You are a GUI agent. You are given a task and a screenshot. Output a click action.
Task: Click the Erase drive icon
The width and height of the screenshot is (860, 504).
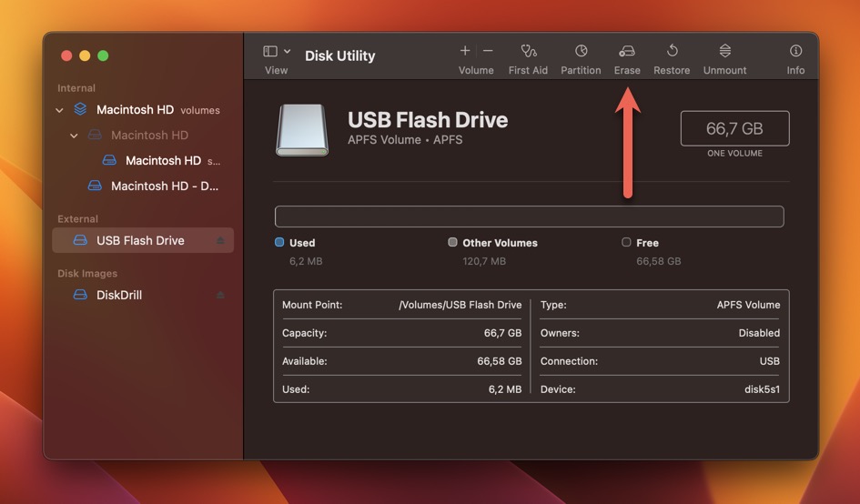click(627, 51)
